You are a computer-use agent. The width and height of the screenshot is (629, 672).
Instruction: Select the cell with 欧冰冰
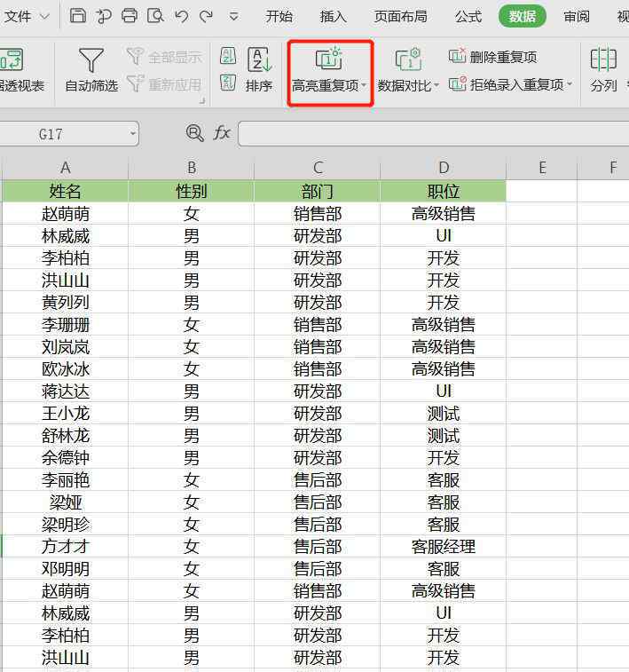pyautogui.click(x=65, y=369)
